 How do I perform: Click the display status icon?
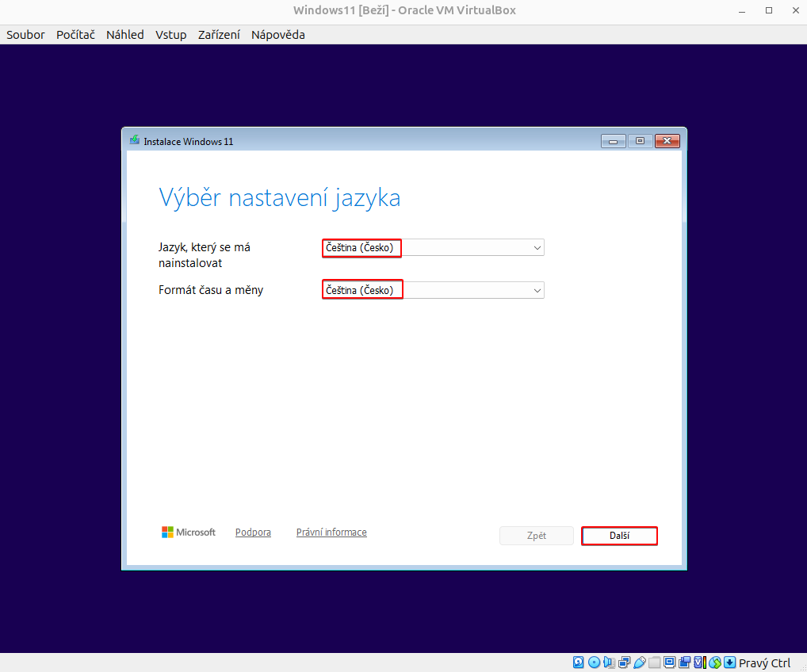point(669,662)
